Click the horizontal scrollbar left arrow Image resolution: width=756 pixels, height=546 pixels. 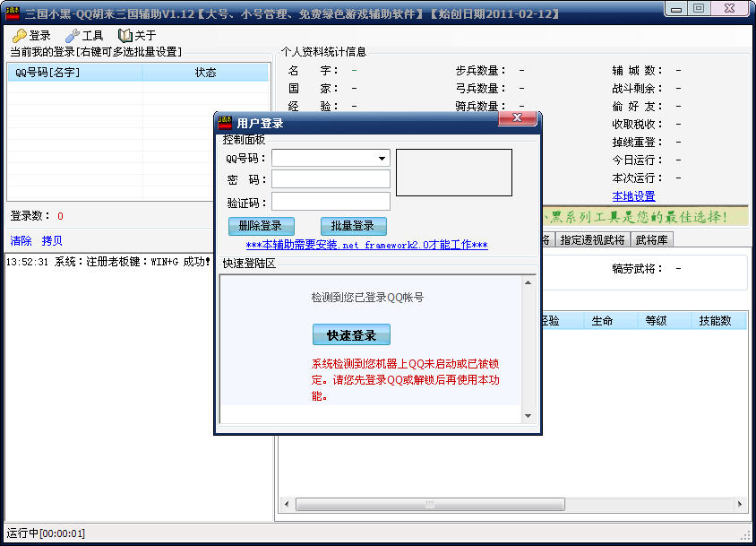[x=287, y=505]
